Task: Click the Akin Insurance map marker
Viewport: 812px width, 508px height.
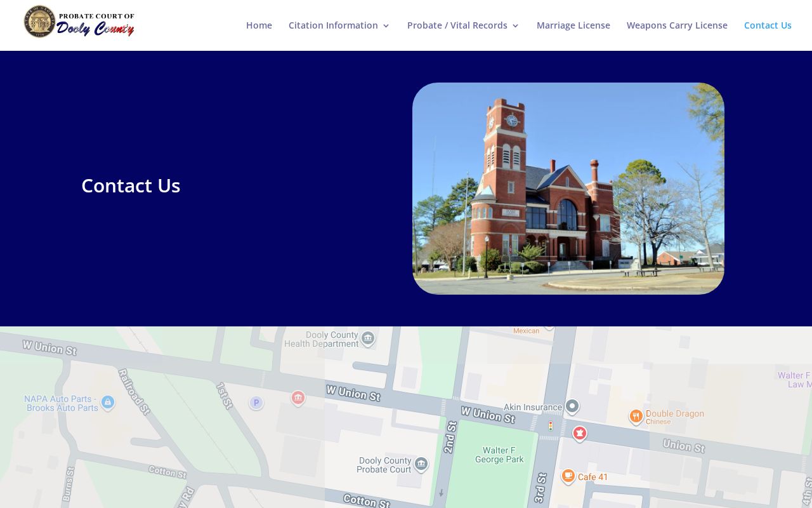Action: coord(572,405)
